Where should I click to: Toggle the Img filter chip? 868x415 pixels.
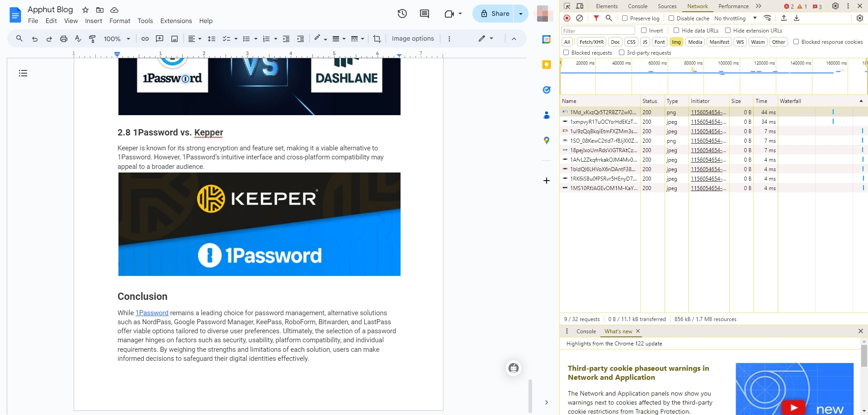point(676,42)
